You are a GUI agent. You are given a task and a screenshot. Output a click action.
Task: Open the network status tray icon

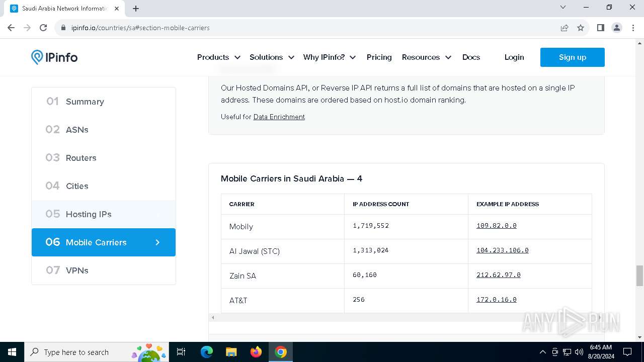coord(567,352)
